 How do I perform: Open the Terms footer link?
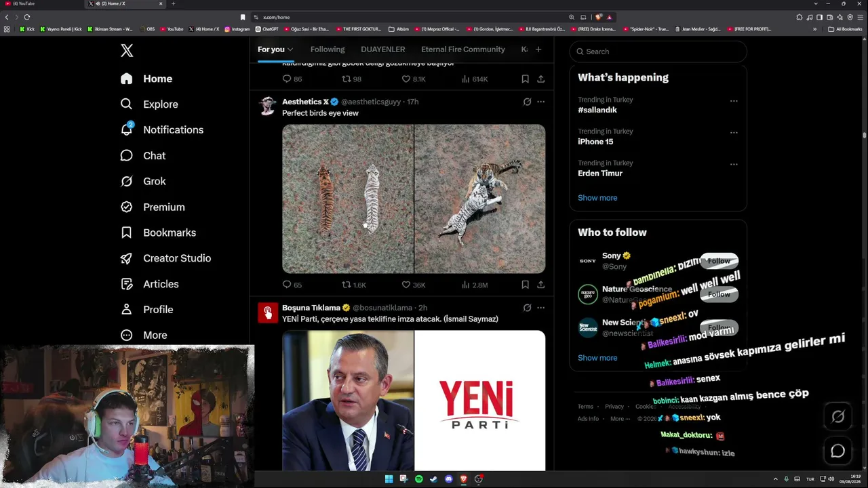(585, 407)
